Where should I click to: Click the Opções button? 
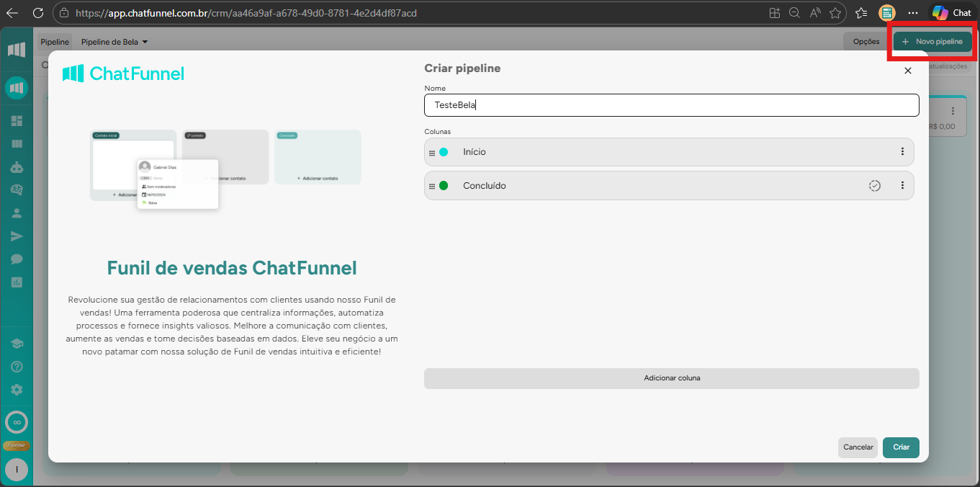tap(866, 42)
